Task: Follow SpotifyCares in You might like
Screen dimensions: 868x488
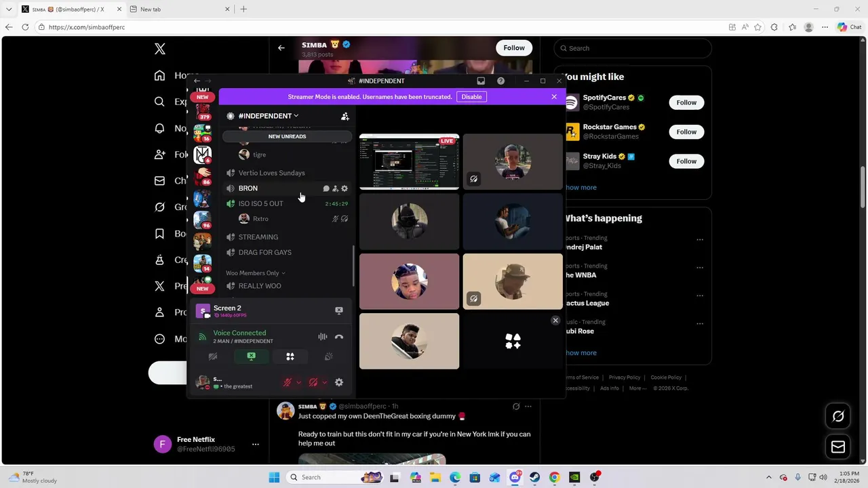Action: [x=686, y=102]
